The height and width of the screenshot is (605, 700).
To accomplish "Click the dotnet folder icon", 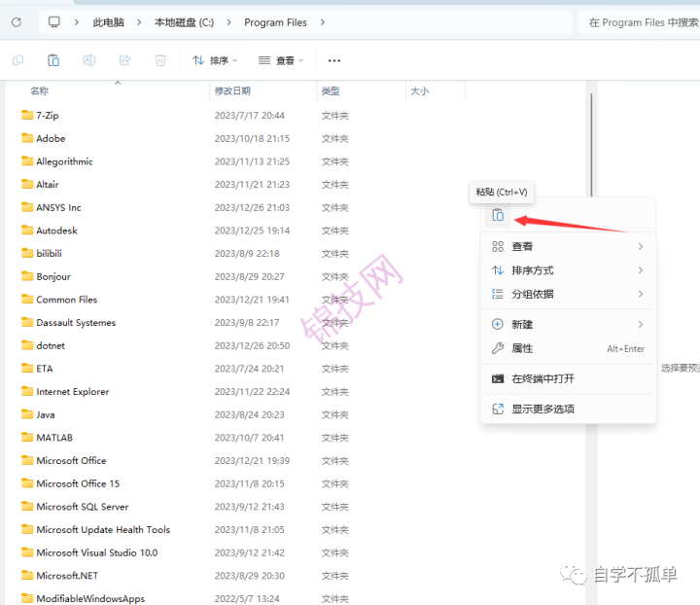I will (27, 345).
